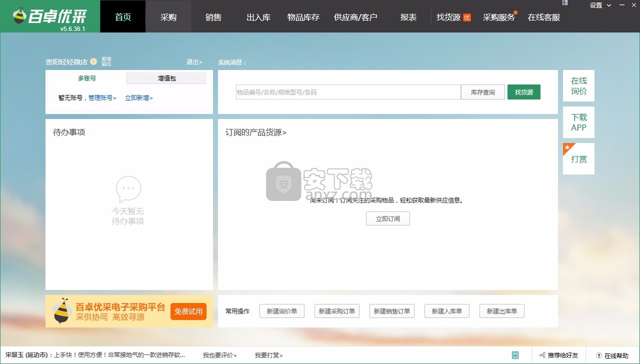Click the 新建出库单 button
This screenshot has height=364, width=640.
click(x=502, y=311)
